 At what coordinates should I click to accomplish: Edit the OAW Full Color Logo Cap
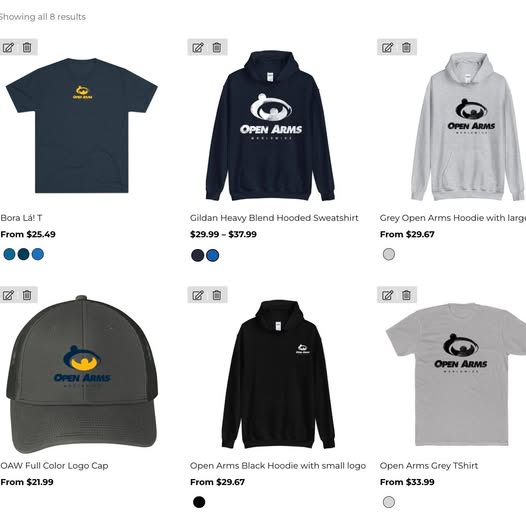point(8,295)
